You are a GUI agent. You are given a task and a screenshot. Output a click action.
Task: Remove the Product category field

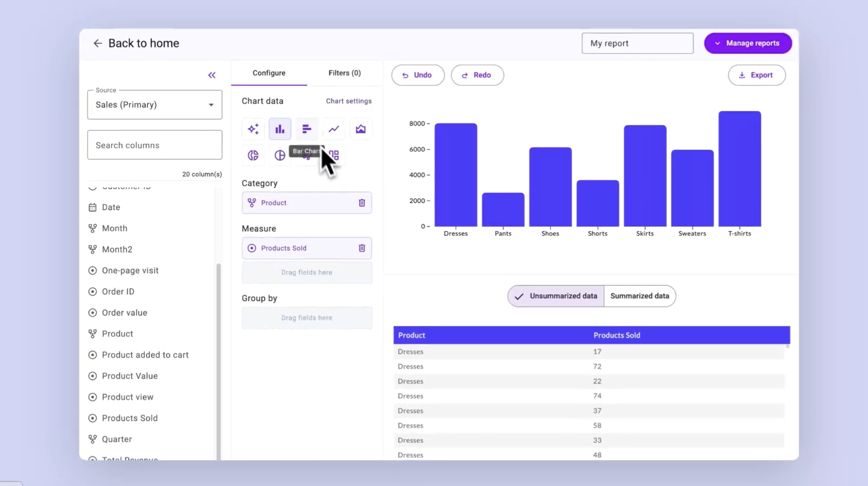pos(362,202)
